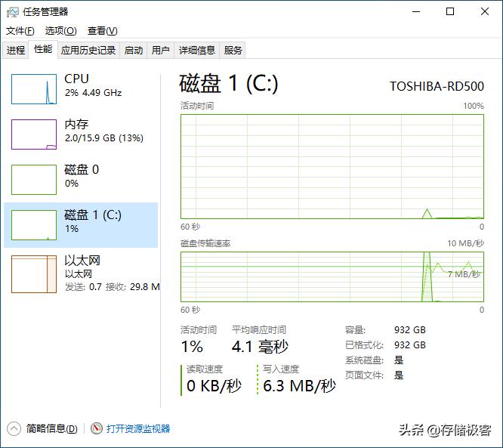This screenshot has width=503, height=448.
Task: Click the CPU label in sidebar
Action: click(76, 79)
